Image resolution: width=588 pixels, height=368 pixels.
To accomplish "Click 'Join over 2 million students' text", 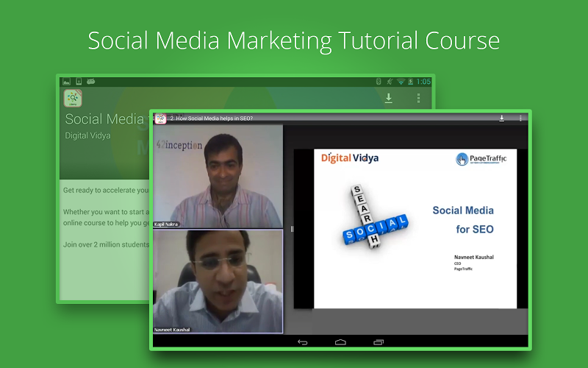I will point(106,244).
